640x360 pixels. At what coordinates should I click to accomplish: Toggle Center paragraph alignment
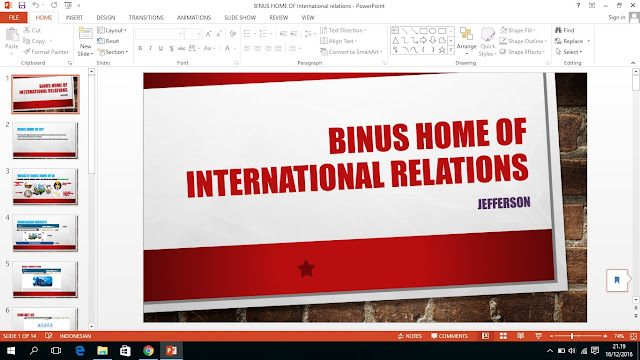tap(258, 48)
